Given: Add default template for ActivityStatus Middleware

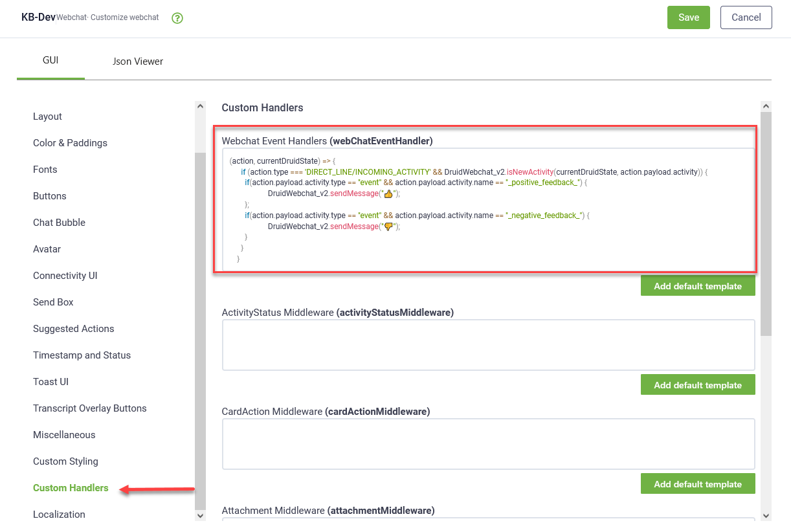Looking at the screenshot, I should pyautogui.click(x=698, y=385).
